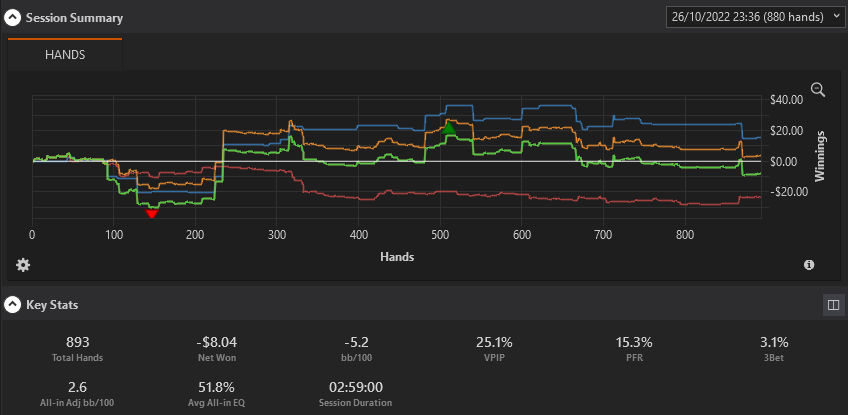Click the 15.3% PFR stat
848x415 pixels.
[x=634, y=349]
